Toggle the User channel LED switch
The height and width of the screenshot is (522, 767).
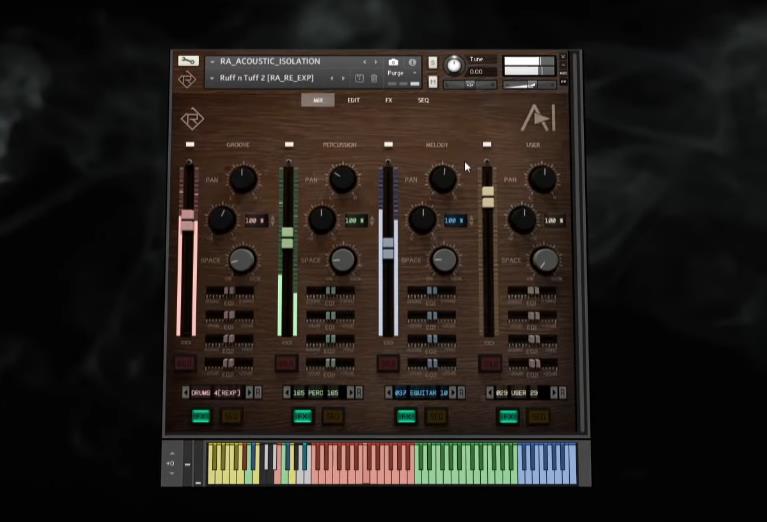(x=487, y=144)
